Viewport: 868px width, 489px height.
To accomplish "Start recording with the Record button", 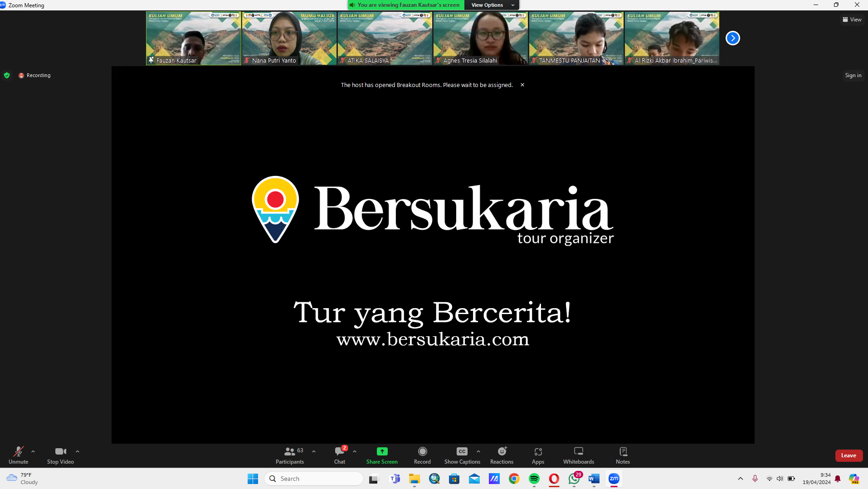I will 422,455.
